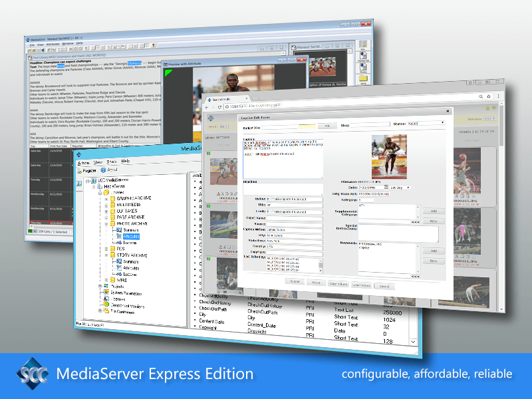The image size is (532, 399).
Task: Expand the PAGE ARCHIVE library node
Action: [x=106, y=218]
